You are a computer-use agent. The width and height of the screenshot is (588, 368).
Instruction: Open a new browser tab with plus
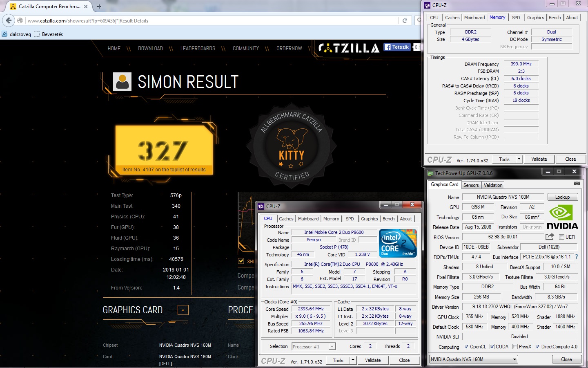coord(99,7)
